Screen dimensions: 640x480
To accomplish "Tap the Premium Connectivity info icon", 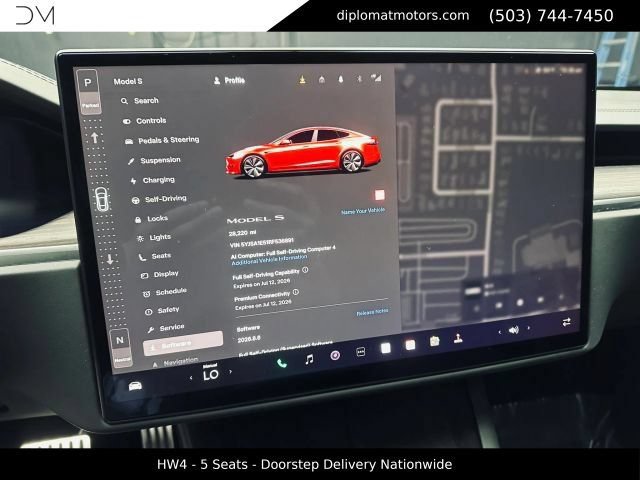I will (x=296, y=292).
